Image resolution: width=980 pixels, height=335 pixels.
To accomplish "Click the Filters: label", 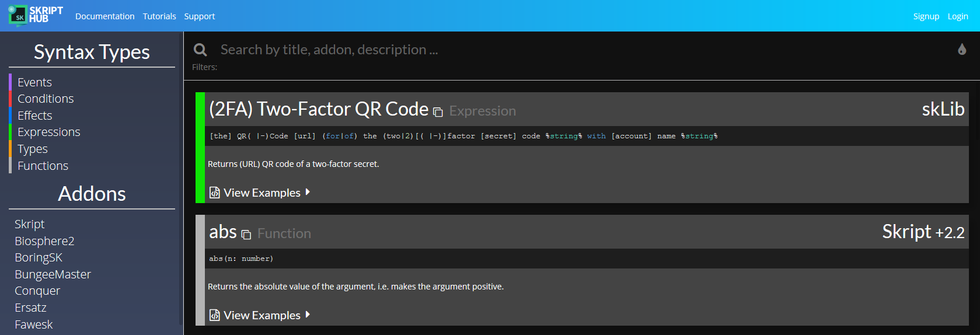I will click(204, 67).
